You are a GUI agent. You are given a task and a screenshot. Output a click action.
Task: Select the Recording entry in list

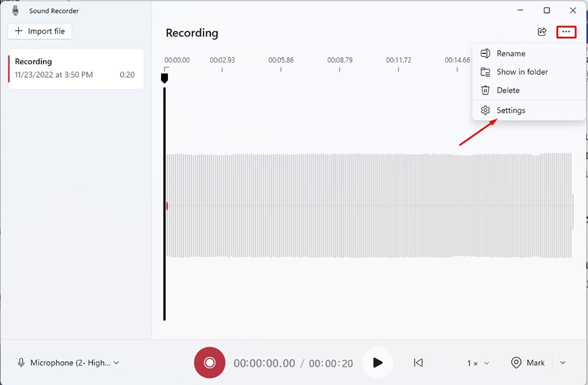(x=75, y=68)
